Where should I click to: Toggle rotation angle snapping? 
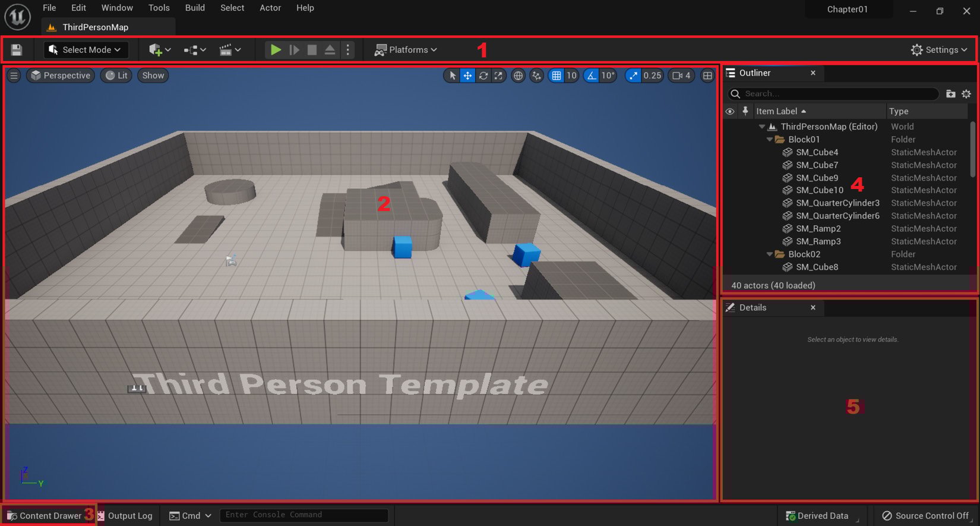click(591, 75)
